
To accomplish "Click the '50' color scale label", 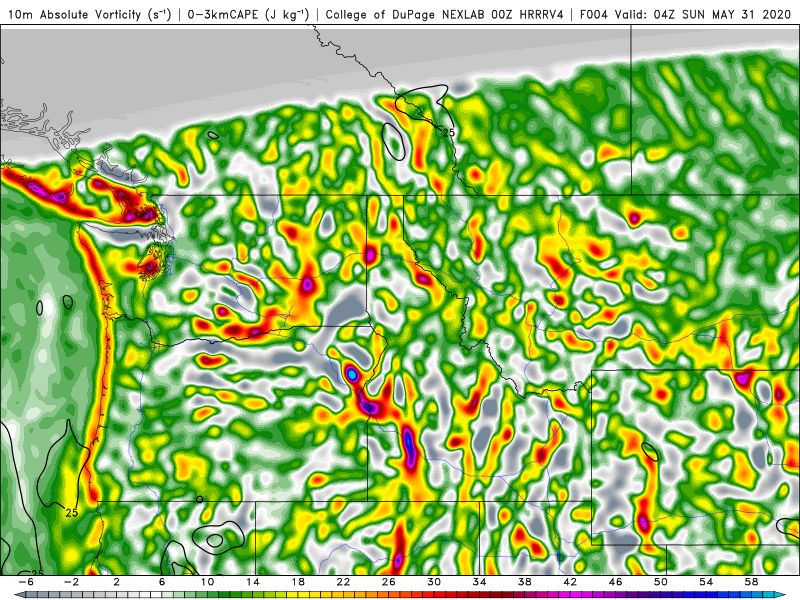I will 661,582.
